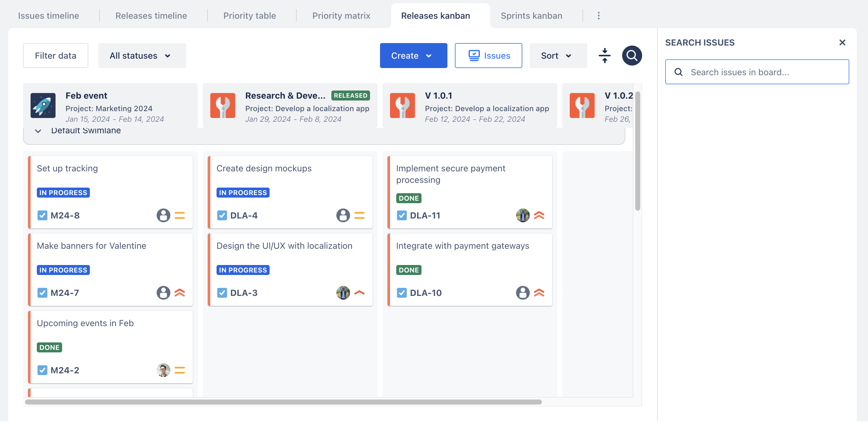
Task: Click the M24-2 assignee avatar photo
Action: pyautogui.click(x=163, y=370)
